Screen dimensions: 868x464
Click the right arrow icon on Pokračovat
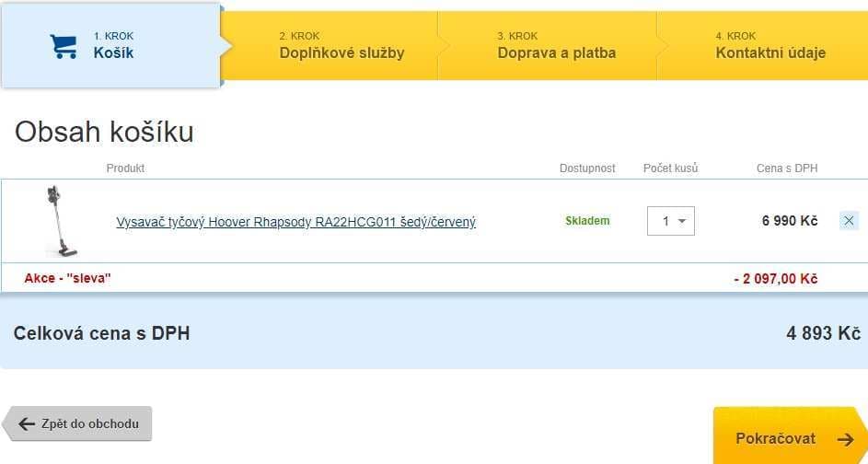pos(845,439)
